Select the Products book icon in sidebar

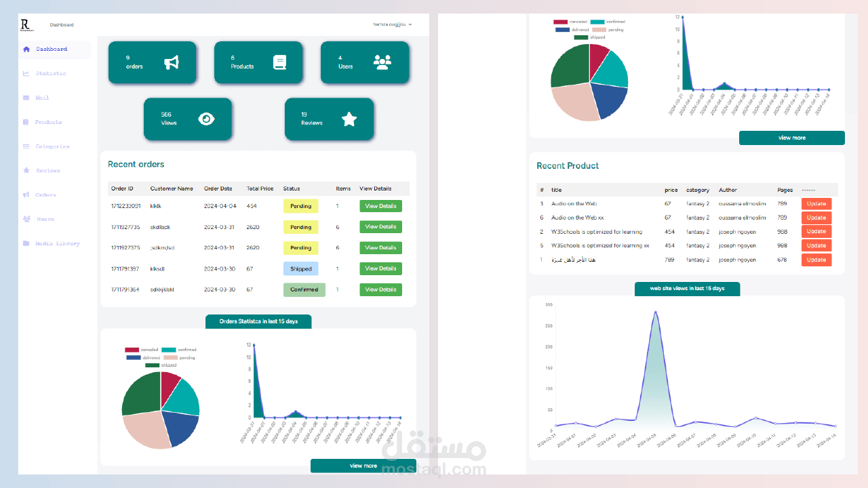click(26, 122)
